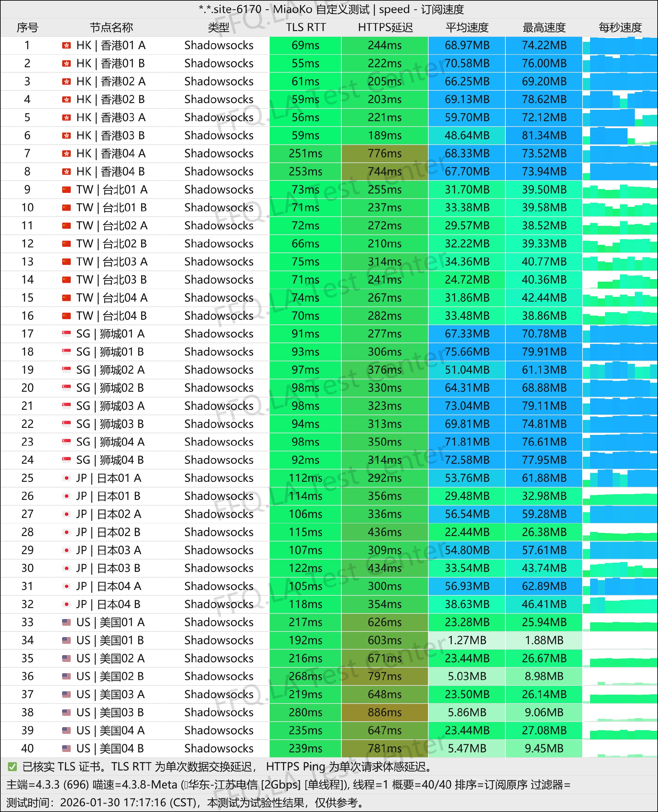Click the US flag beside 美国02 B

tap(66, 676)
